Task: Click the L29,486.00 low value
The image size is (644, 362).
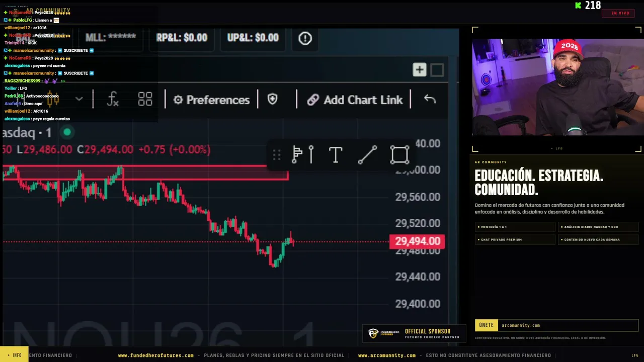Action: point(44,150)
